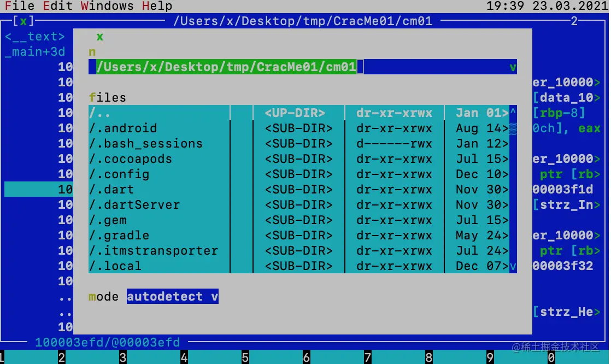Click the green x in the dialog header
Image resolution: width=611 pixels, height=364 pixels.
pyautogui.click(x=100, y=37)
